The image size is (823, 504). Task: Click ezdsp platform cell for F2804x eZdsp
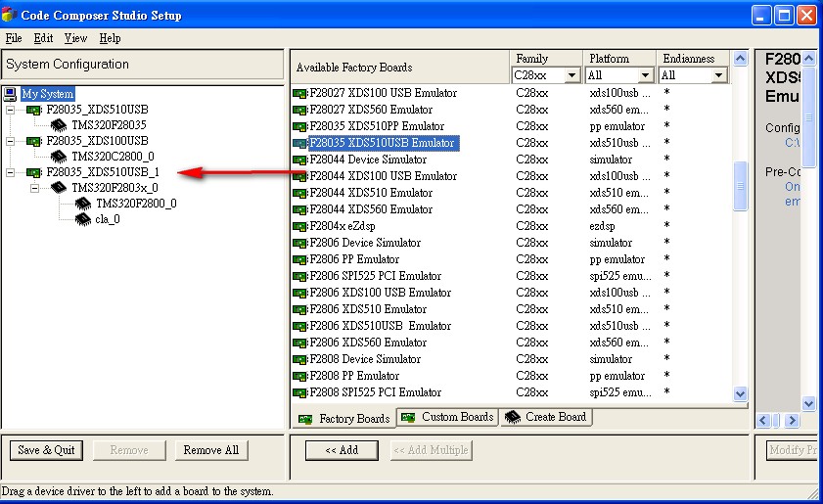[602, 226]
